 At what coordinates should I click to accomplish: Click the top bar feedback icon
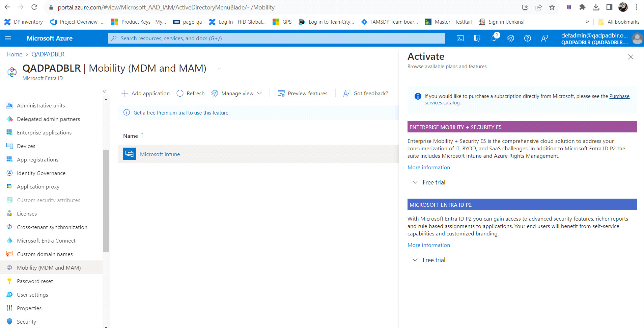(x=544, y=38)
